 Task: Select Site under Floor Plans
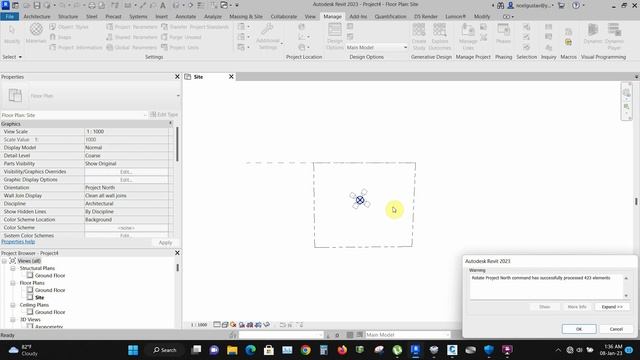point(40,298)
